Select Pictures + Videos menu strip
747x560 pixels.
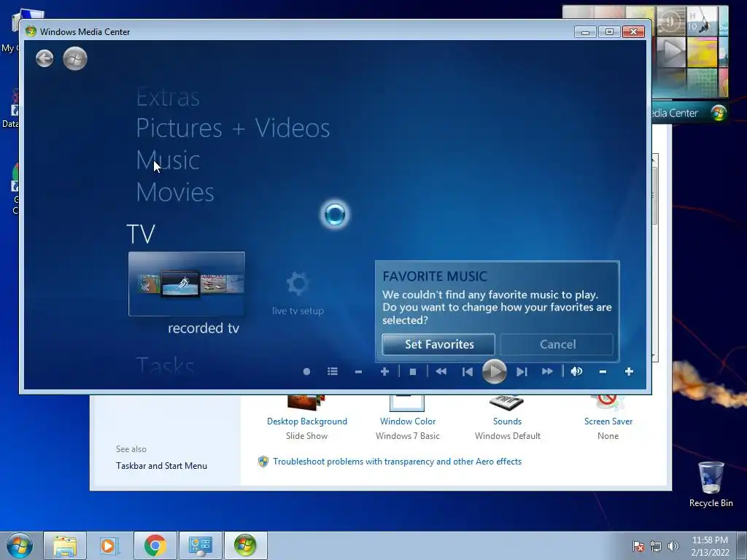(233, 128)
